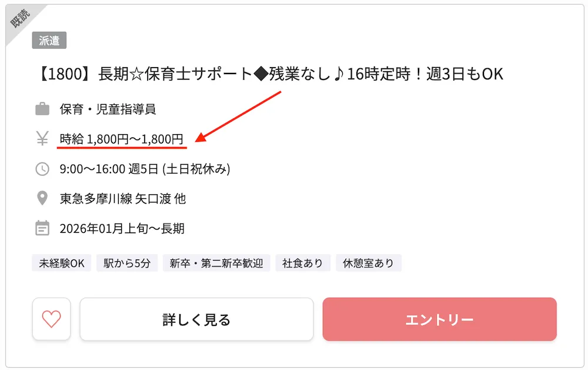
Task: Click the 派遣 employment type badge
Action: point(50,41)
